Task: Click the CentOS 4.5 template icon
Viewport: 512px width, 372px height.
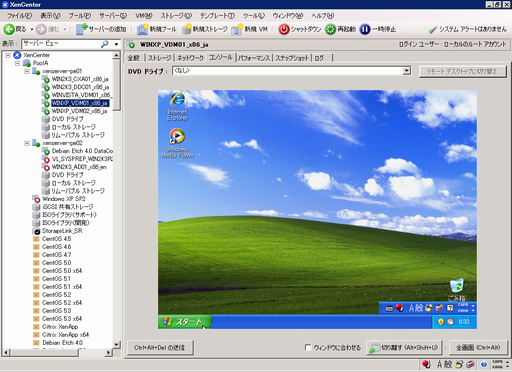Action: pyautogui.click(x=36, y=239)
